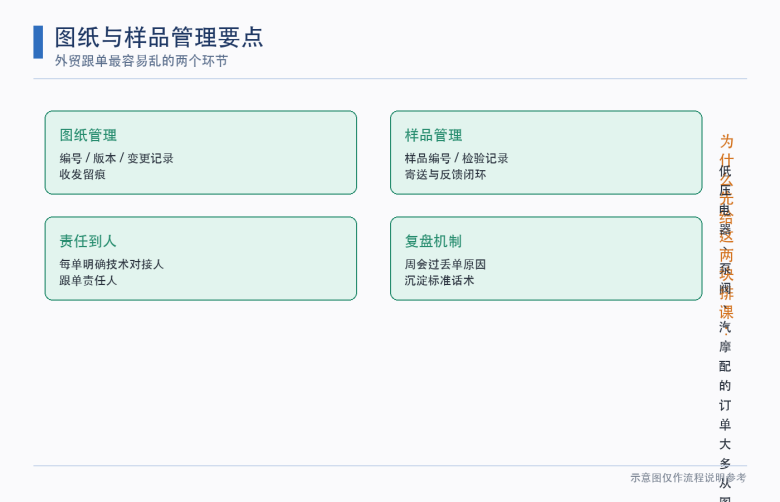
Task: Select the 收发留痕 text line
Action: point(83,175)
